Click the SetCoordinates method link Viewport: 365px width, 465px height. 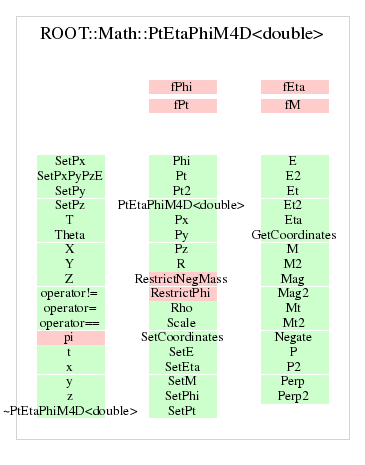(x=182, y=337)
